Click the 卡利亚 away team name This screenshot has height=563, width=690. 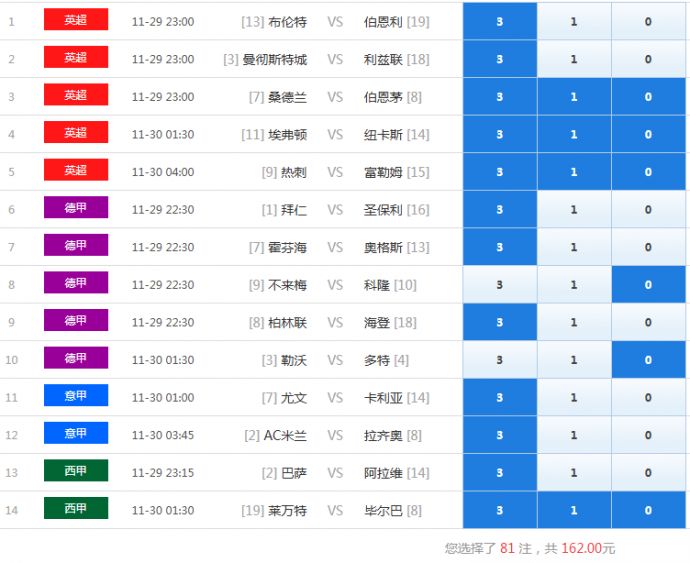coord(383,398)
